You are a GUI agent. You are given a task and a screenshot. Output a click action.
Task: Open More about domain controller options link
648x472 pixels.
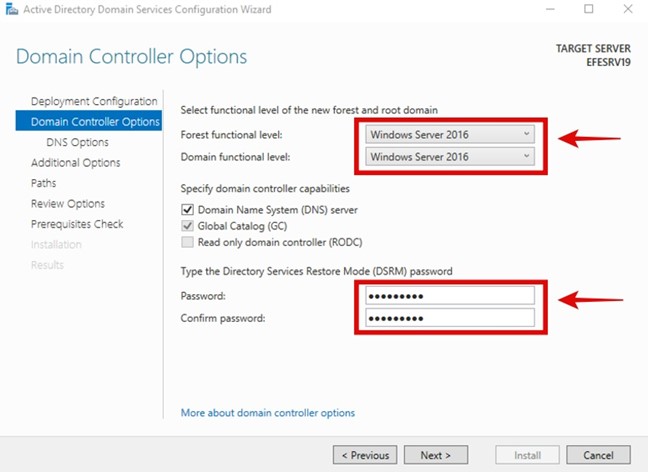click(268, 412)
